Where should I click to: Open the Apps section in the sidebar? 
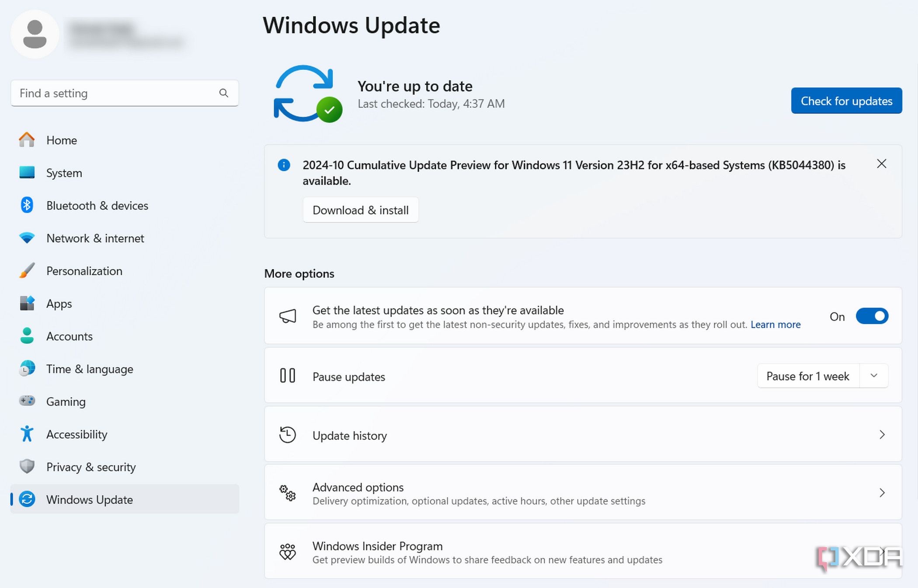pyautogui.click(x=59, y=304)
